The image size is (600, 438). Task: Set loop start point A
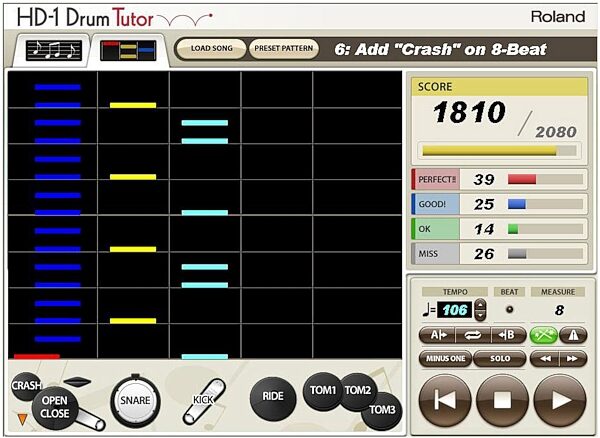click(438, 335)
